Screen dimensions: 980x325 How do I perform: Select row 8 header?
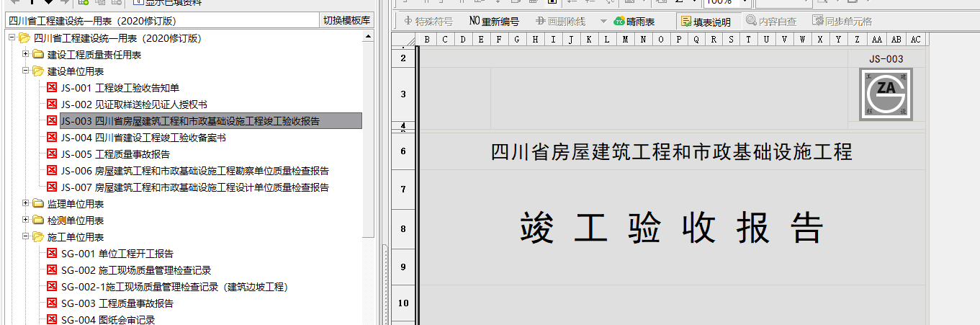click(403, 229)
